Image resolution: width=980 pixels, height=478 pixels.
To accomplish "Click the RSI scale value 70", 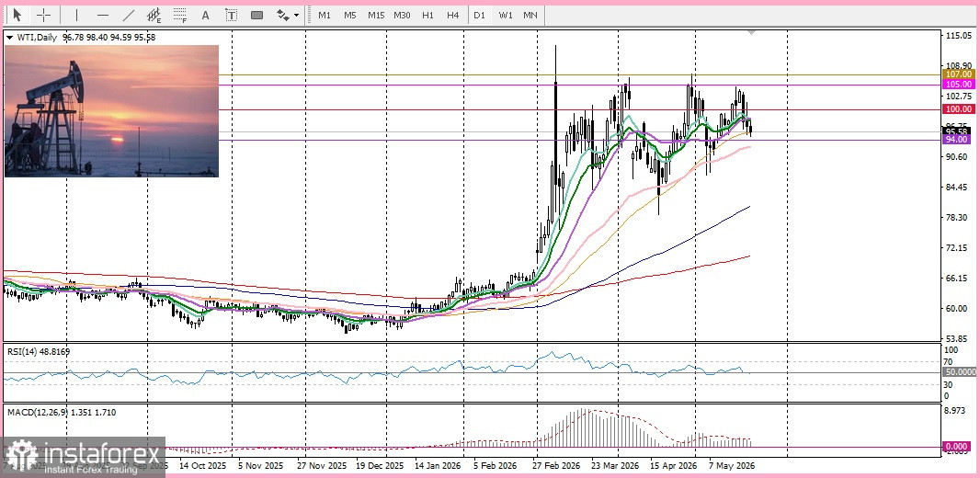I will (950, 362).
